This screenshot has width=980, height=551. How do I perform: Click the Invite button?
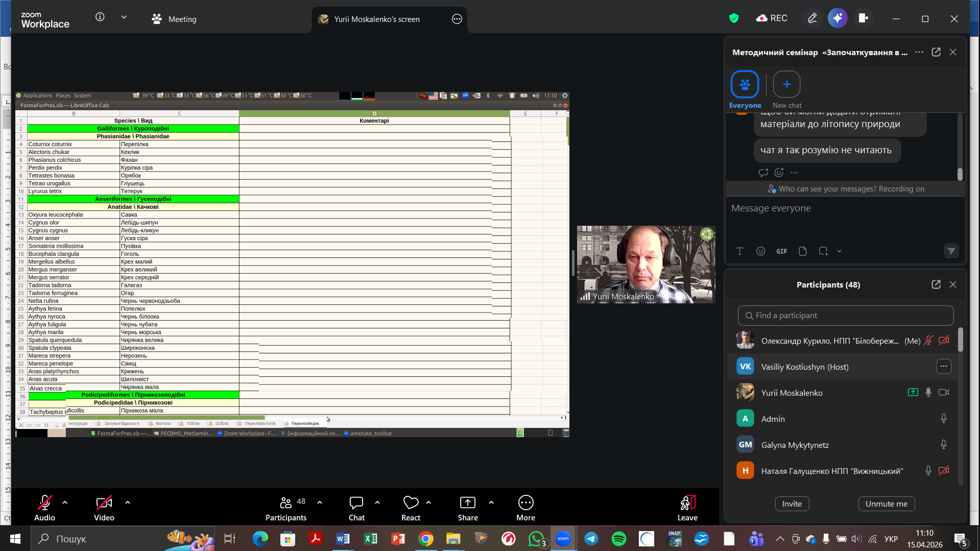pyautogui.click(x=792, y=504)
